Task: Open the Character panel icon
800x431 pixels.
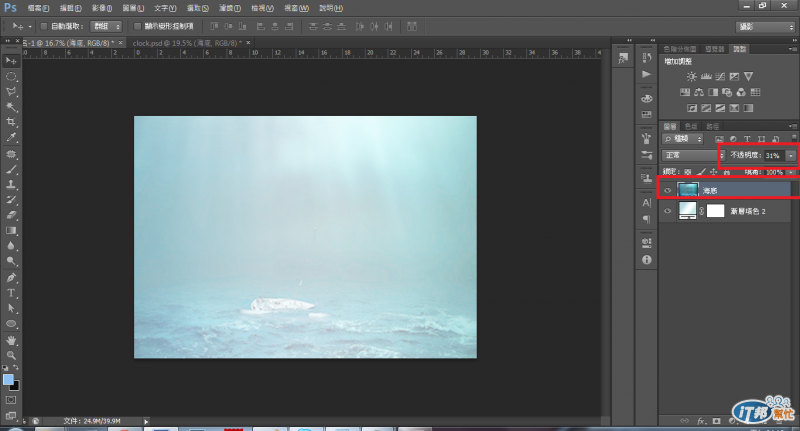Action: (647, 202)
